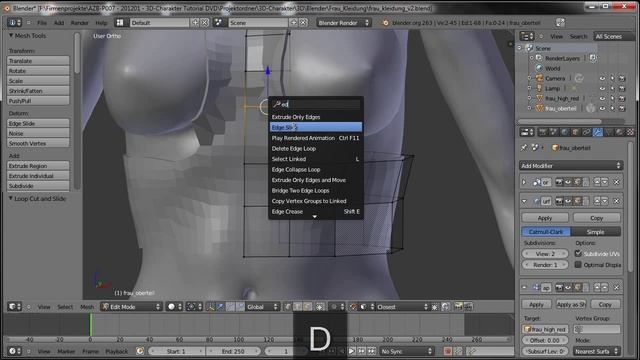Select the Catmull-Clark subdivision type

pyautogui.click(x=546, y=232)
